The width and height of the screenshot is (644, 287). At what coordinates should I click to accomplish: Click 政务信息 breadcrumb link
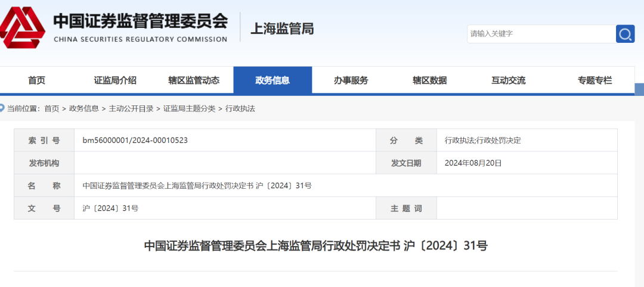84,108
